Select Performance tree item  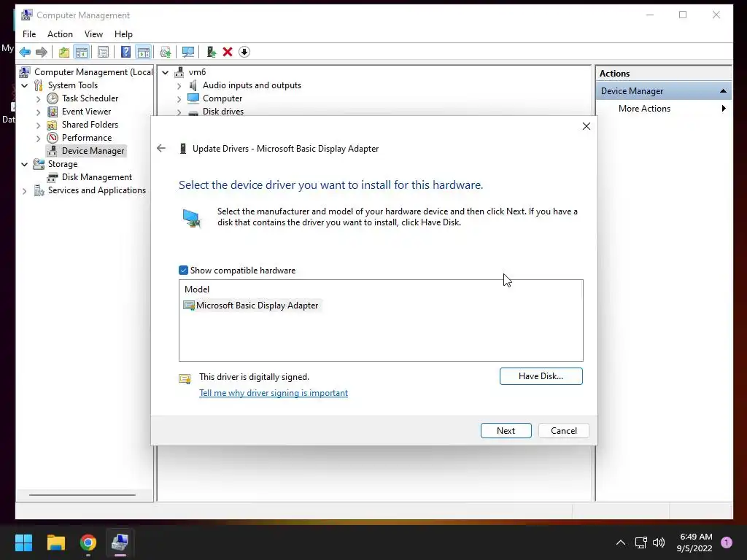click(87, 138)
